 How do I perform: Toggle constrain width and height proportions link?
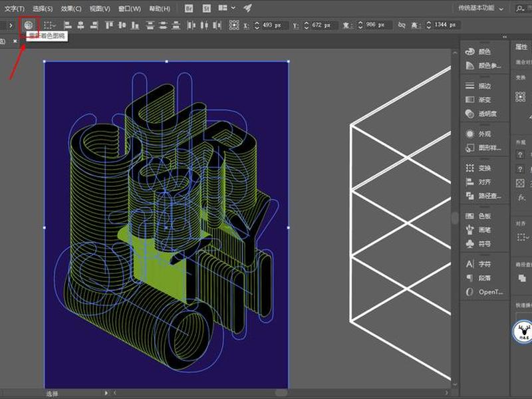click(x=402, y=25)
